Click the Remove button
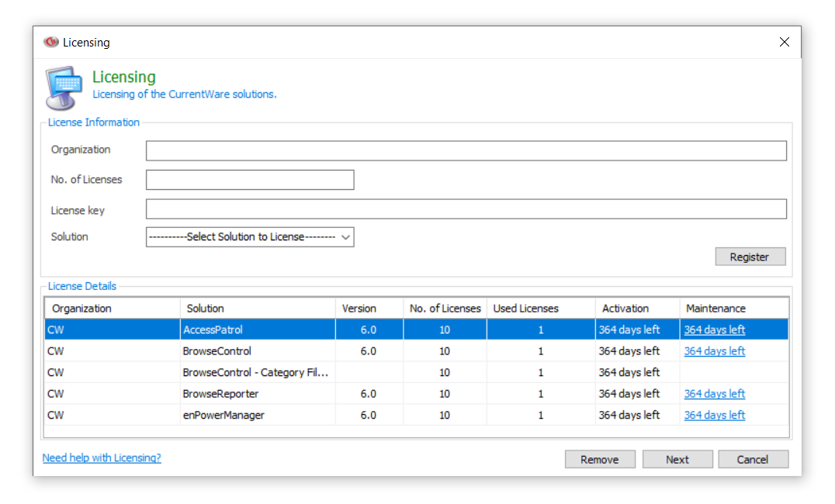 coord(600,459)
